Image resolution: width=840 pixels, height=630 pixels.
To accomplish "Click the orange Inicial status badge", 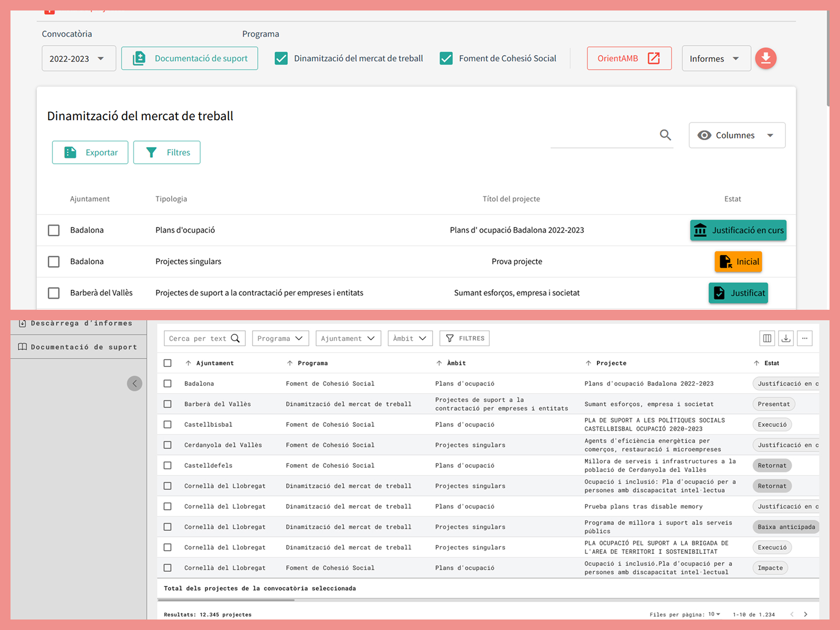I will click(738, 261).
